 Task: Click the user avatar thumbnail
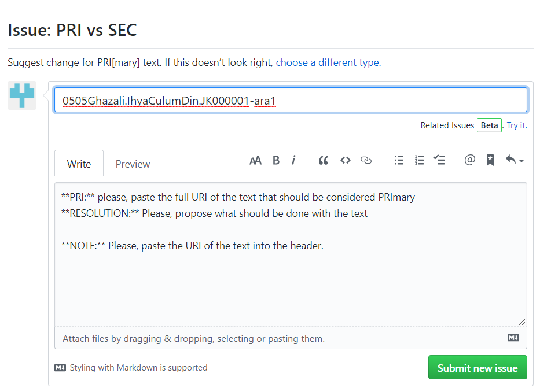22,95
